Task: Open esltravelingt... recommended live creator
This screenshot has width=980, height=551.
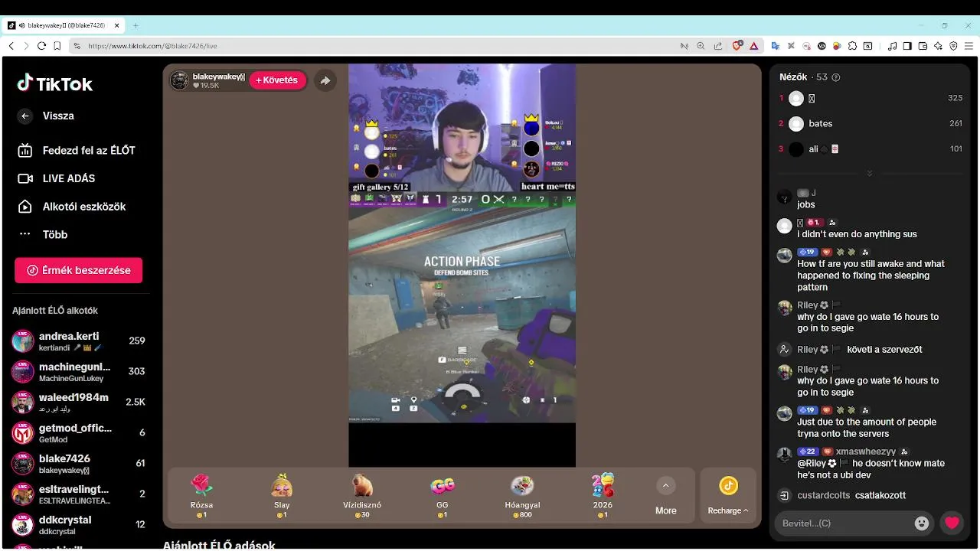Action: 78,494
